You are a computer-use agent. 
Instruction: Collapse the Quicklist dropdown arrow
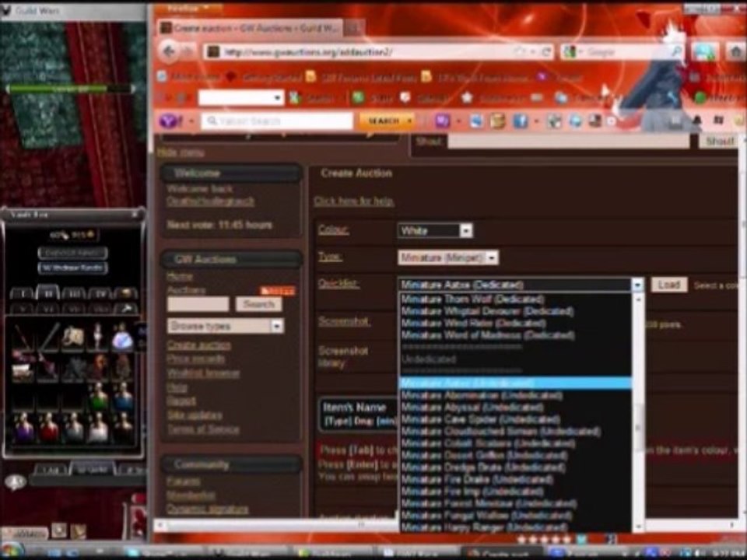pos(637,285)
